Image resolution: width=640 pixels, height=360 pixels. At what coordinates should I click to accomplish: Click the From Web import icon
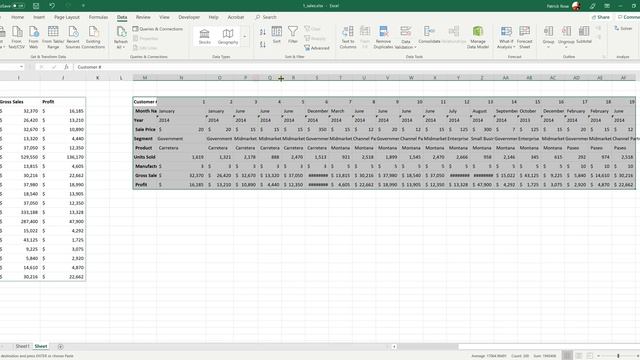coord(33,37)
